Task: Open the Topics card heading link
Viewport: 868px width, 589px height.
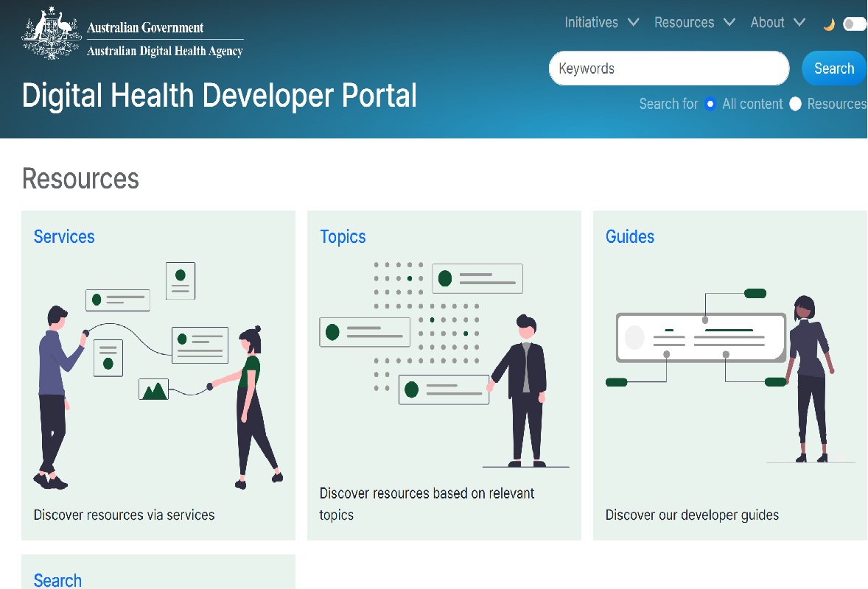Action: pyautogui.click(x=343, y=236)
